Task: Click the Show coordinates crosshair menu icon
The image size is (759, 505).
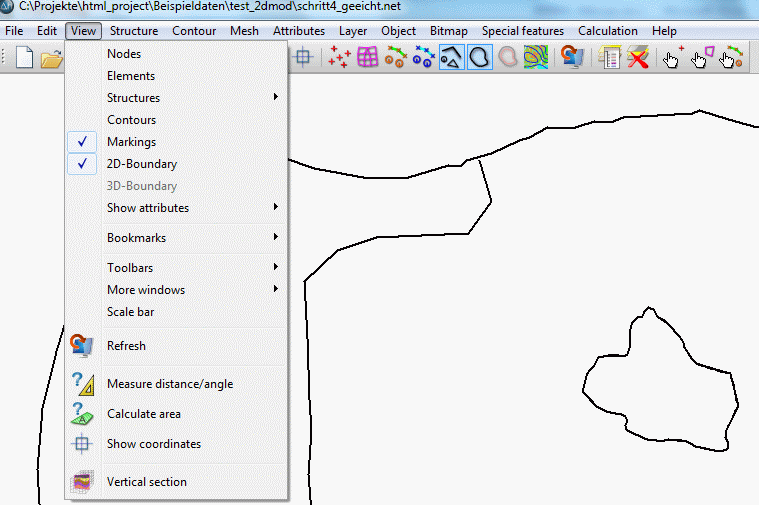Action: point(82,444)
